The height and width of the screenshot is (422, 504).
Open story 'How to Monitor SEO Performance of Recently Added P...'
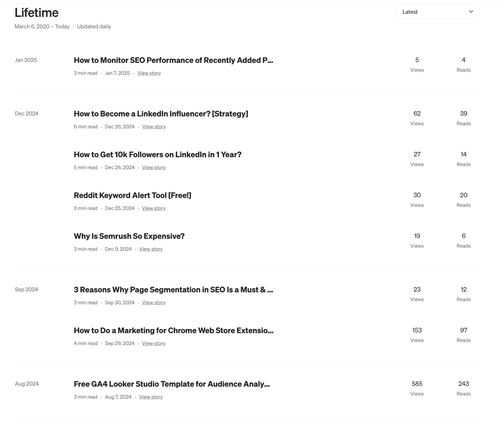pos(173,60)
